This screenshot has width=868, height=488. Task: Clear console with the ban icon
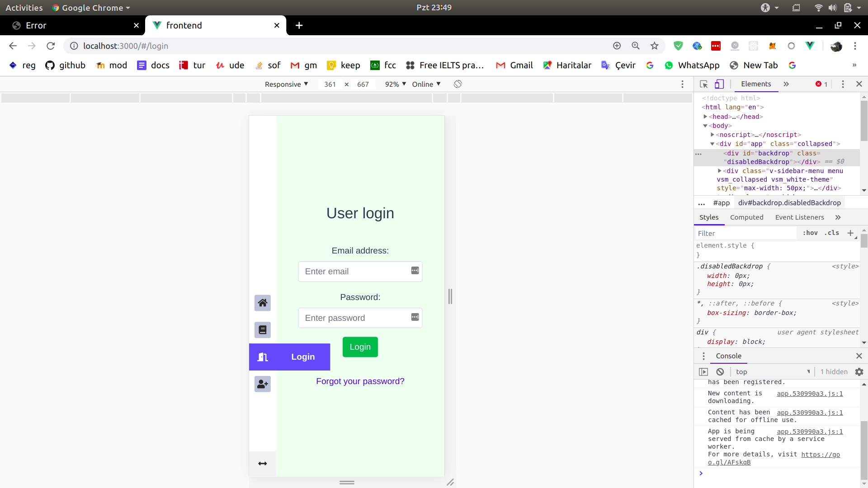point(720,372)
